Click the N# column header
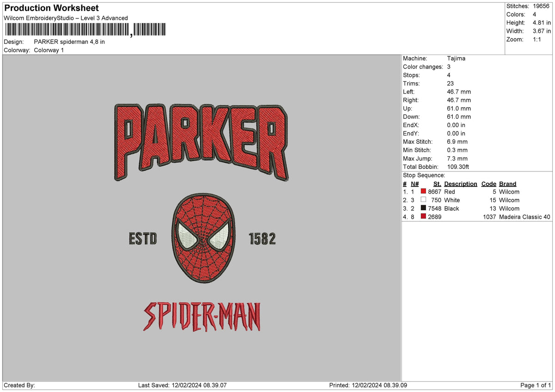This screenshot has height=392, width=555. click(x=414, y=184)
